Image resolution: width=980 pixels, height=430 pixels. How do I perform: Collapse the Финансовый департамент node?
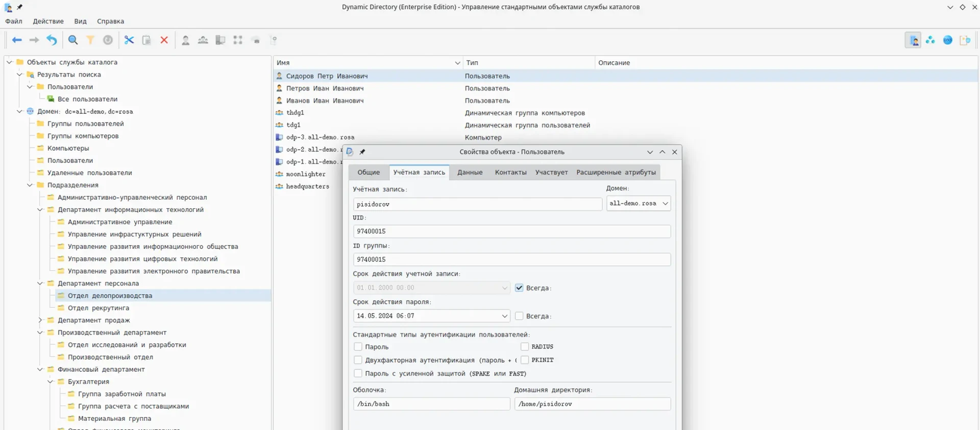[40, 369]
